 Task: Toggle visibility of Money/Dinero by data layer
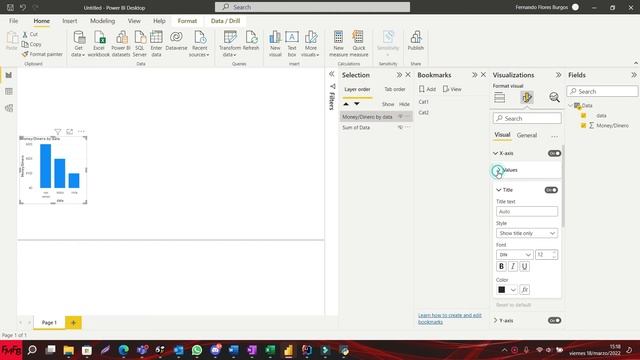point(400,117)
